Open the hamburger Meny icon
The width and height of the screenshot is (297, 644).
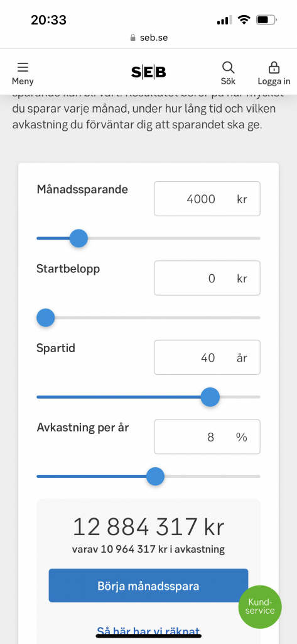click(23, 67)
